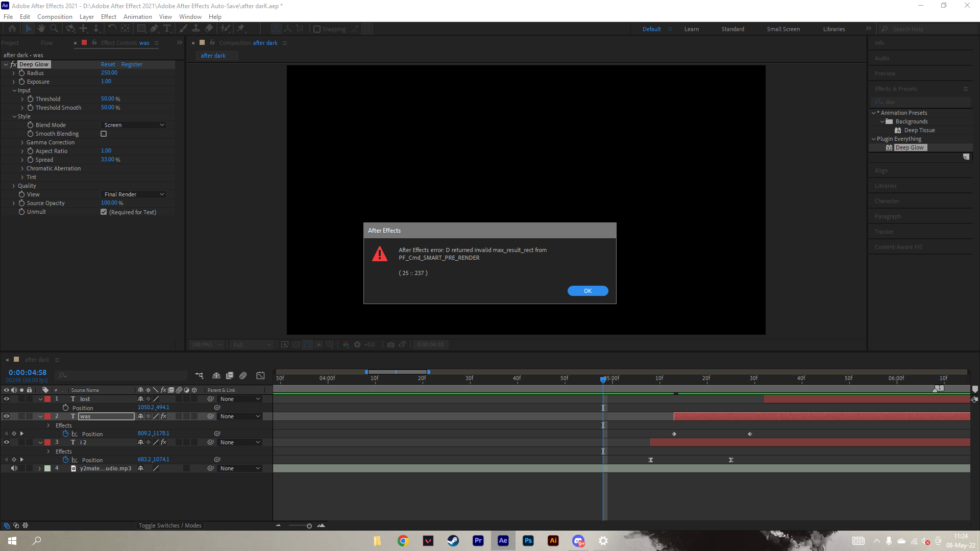
Task: Switch to the Flow tab
Action: [46, 43]
